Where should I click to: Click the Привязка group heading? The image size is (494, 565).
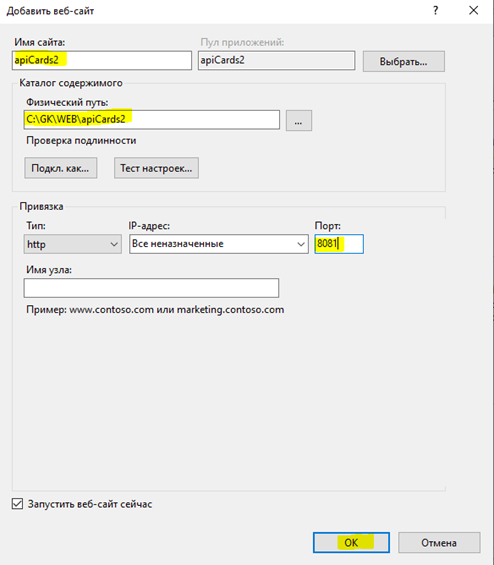click(41, 206)
